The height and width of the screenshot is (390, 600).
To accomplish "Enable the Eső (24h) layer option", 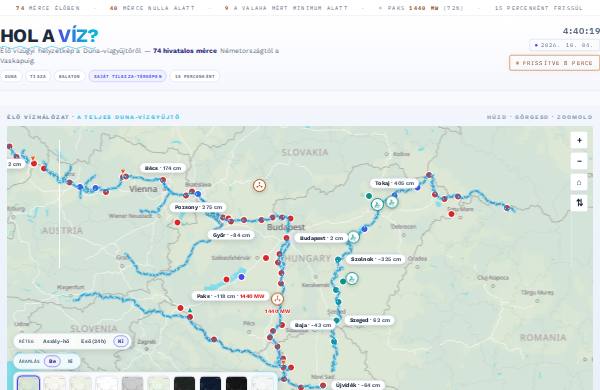I will coord(93,341).
